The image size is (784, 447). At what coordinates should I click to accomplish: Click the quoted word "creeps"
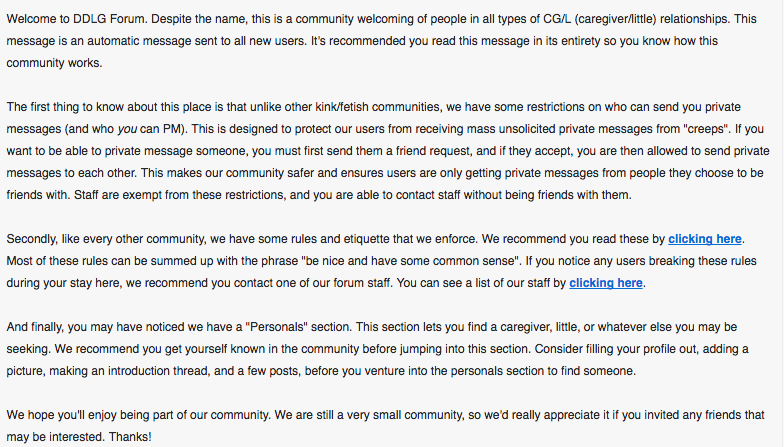(706, 129)
